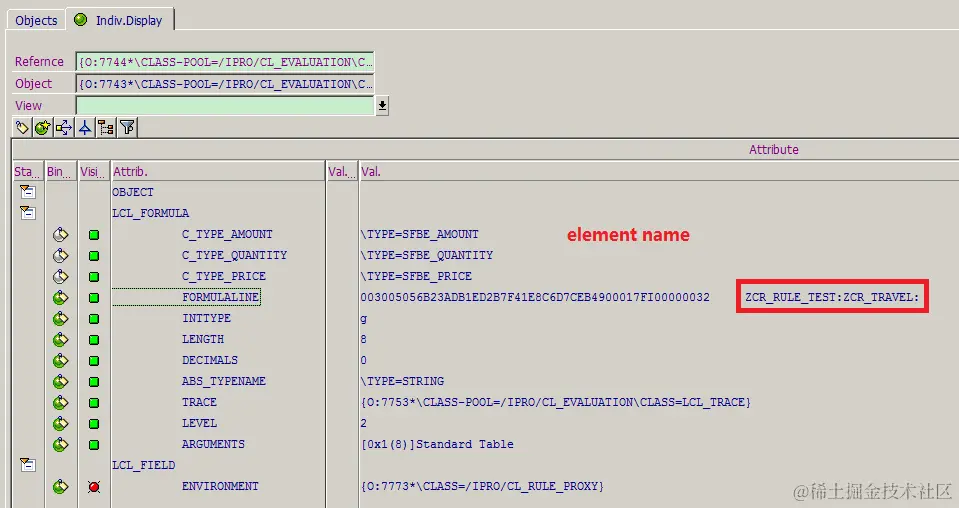Click the Refernce input field

224,62
